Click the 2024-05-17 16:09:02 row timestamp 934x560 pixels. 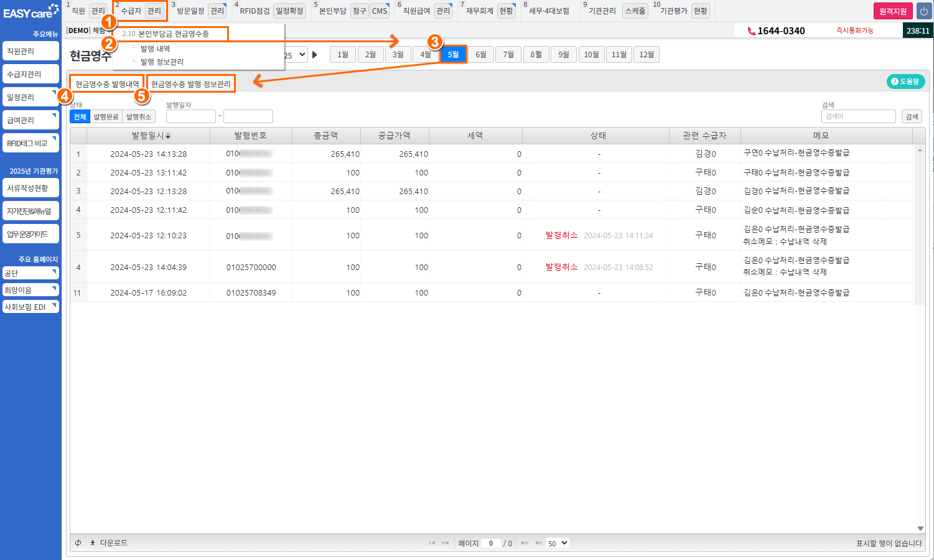click(149, 292)
